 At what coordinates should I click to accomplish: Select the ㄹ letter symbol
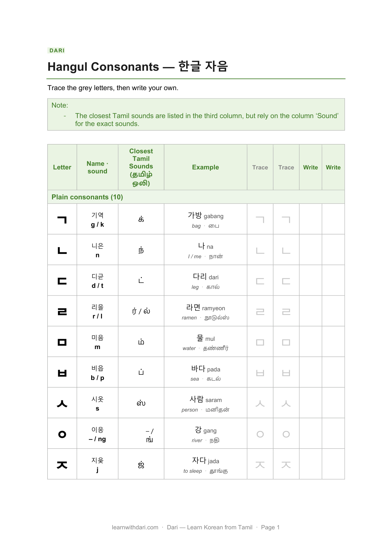tap(62, 312)
